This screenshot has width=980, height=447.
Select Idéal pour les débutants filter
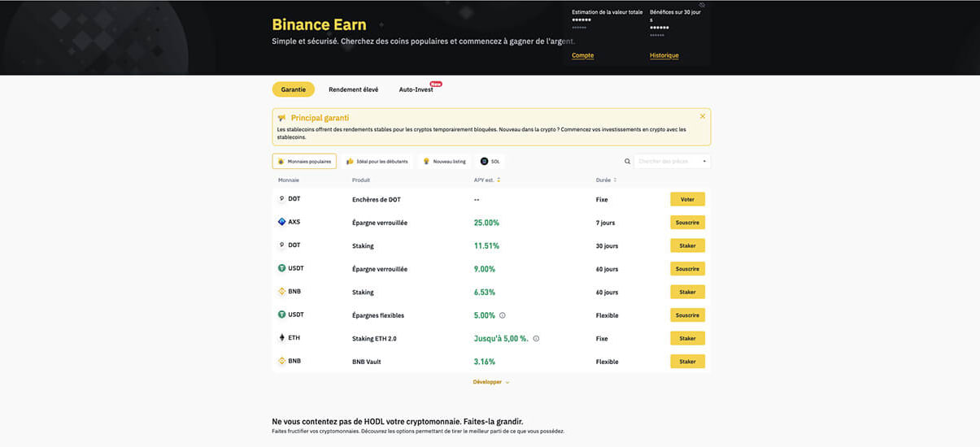click(x=377, y=162)
